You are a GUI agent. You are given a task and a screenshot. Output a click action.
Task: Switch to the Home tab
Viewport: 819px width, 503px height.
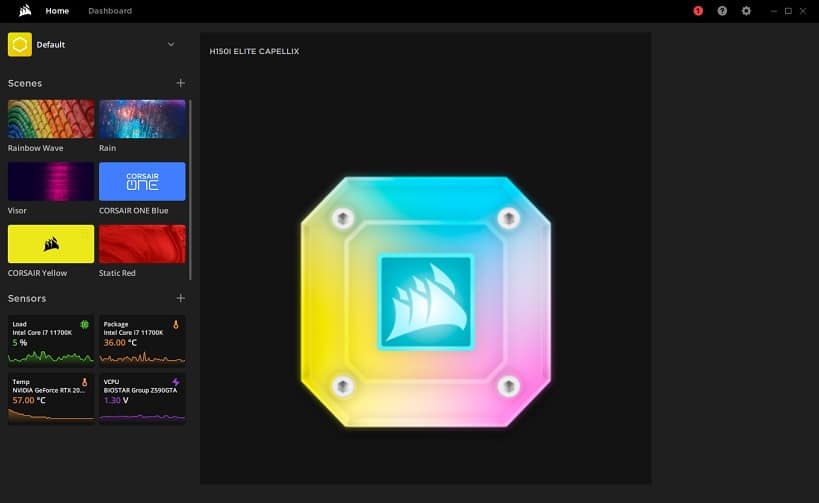click(x=57, y=11)
